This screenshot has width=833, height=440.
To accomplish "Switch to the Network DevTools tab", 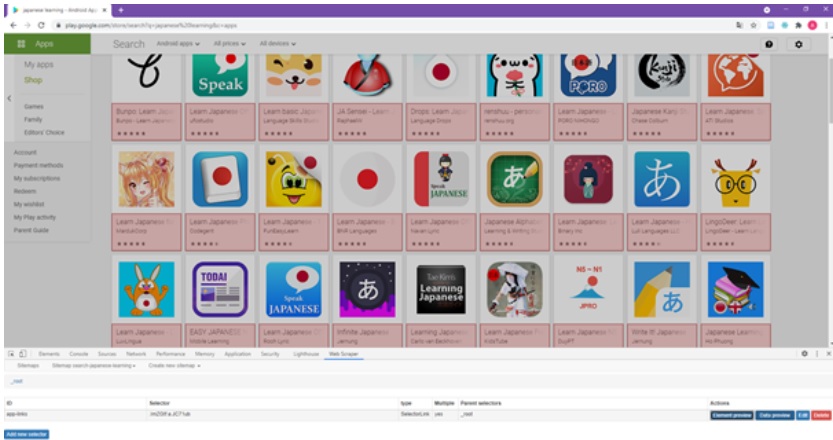I will [136, 354].
